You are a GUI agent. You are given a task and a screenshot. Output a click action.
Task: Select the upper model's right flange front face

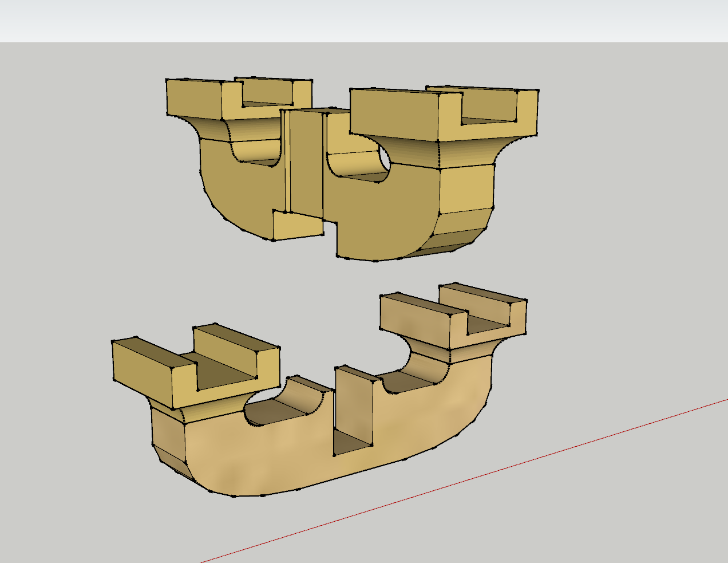(395, 113)
